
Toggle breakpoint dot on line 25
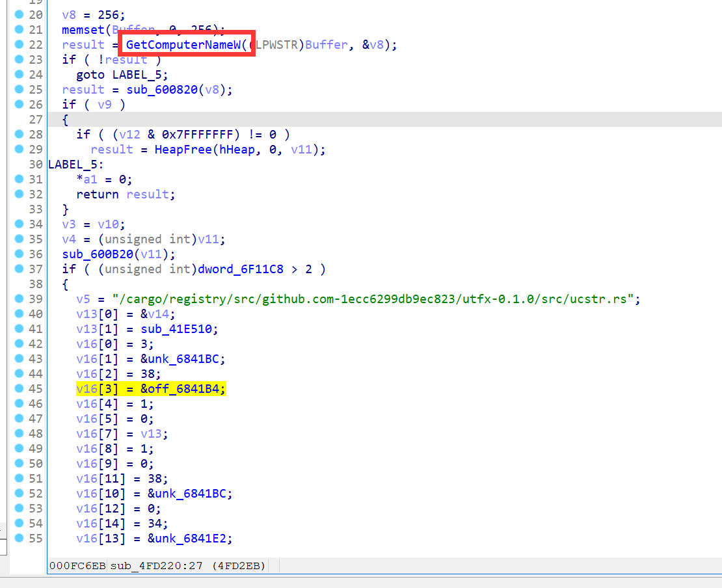(19, 89)
